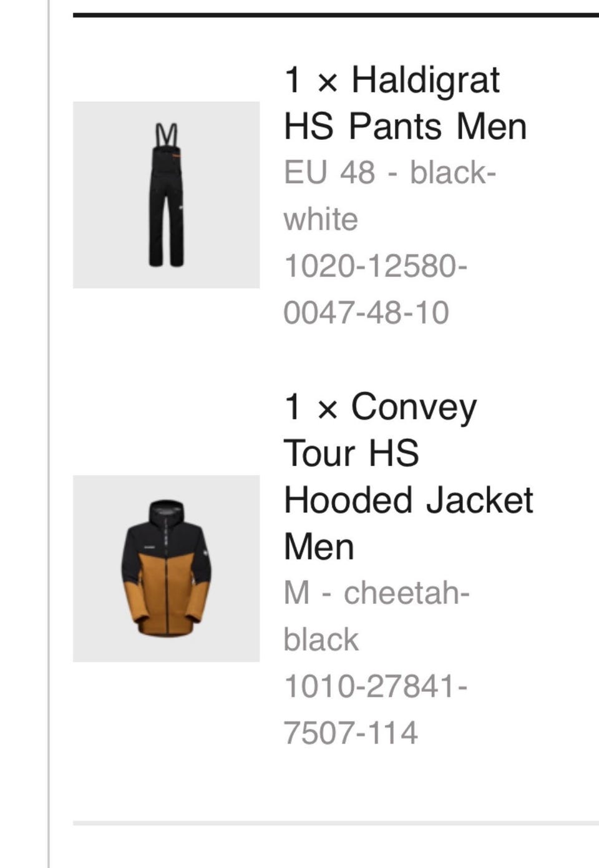The height and width of the screenshot is (868, 599).
Task: Click the quantity "1 ×" before Haldigrat
Action: coord(311,81)
